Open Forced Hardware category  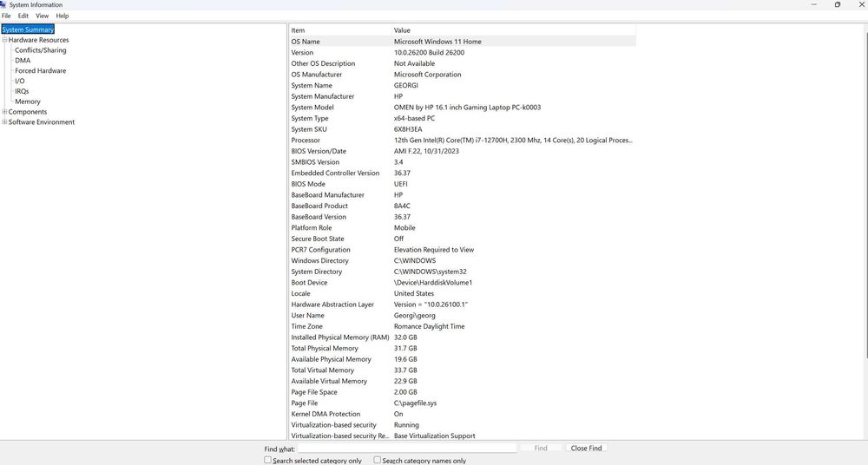[x=41, y=71]
